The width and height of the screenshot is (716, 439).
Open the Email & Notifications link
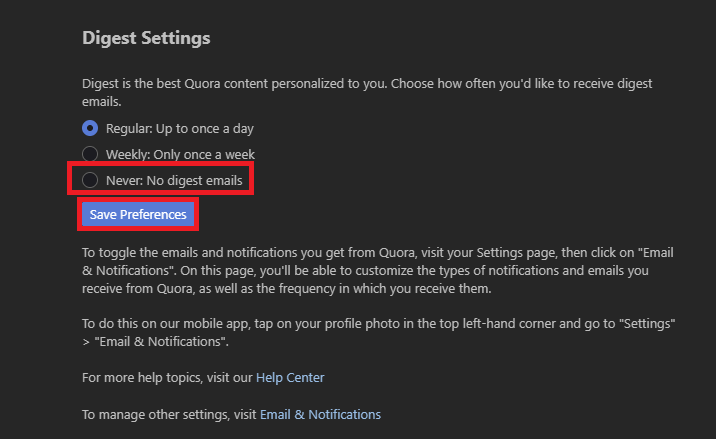tap(320, 413)
